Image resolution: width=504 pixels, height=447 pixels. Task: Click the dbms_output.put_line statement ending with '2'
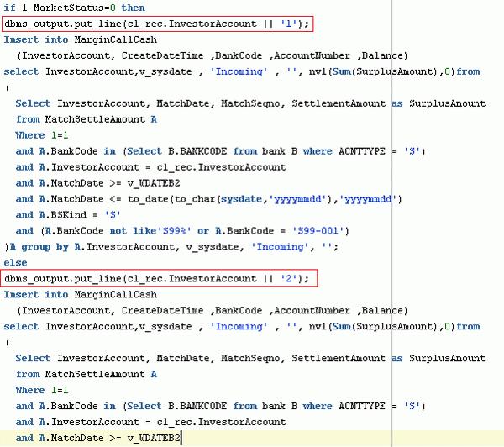click(157, 278)
